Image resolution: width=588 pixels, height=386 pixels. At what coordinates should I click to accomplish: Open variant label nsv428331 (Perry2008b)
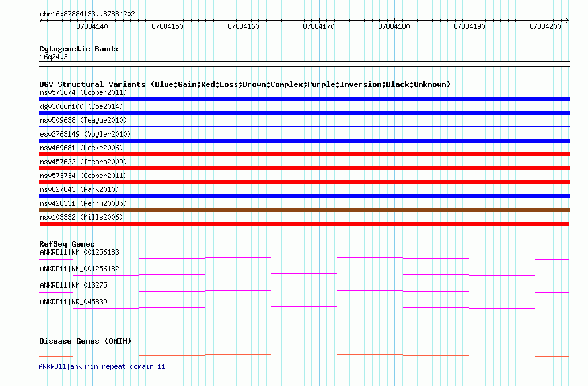point(83,203)
